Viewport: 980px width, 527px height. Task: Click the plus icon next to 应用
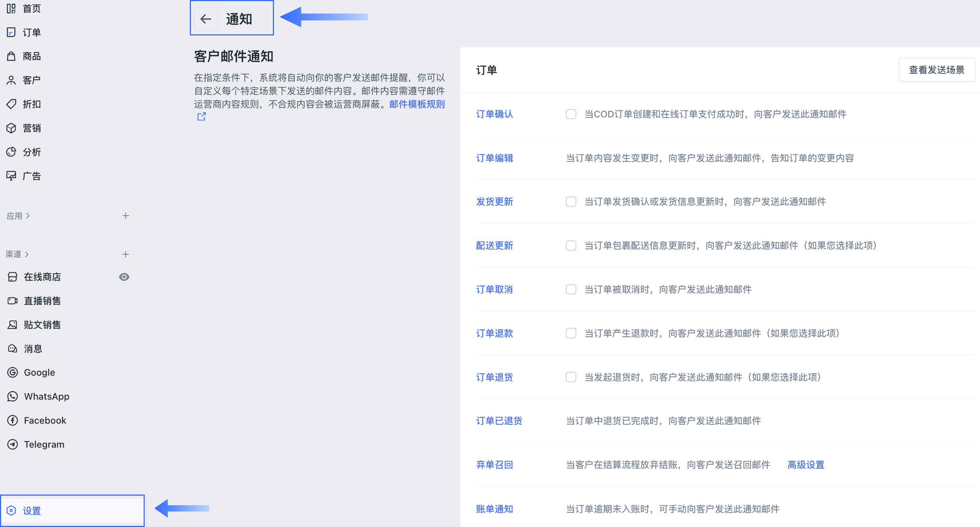coord(126,216)
